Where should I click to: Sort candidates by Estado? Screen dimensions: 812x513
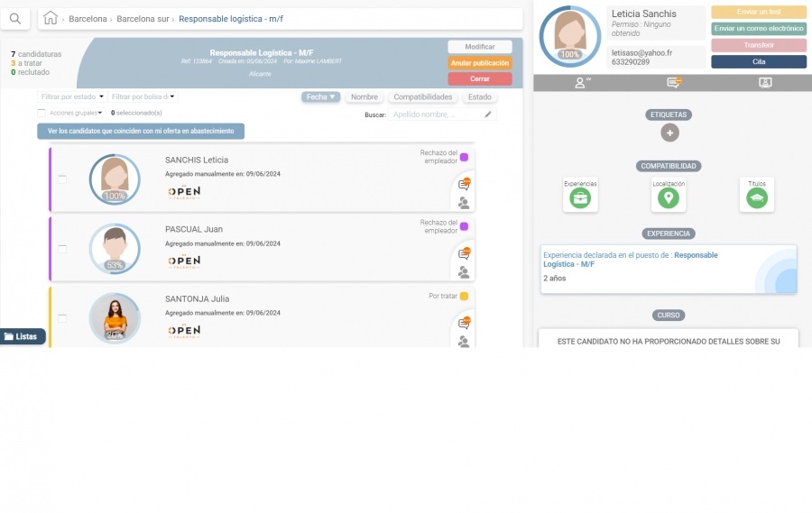tap(480, 96)
